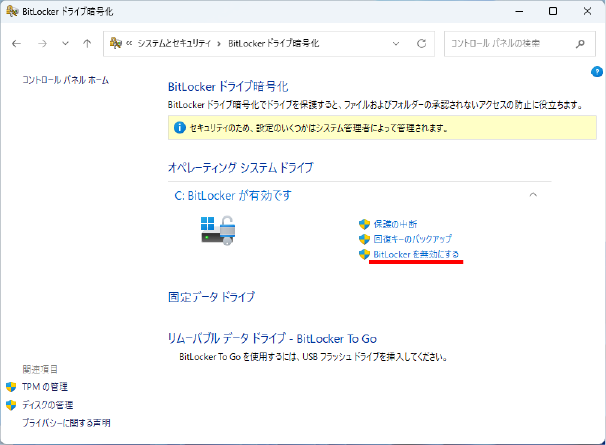Viewport: 606px width, 445px height.
Task: Open the システムとセキュリティ breadcrumb
Action: pyautogui.click(x=174, y=43)
